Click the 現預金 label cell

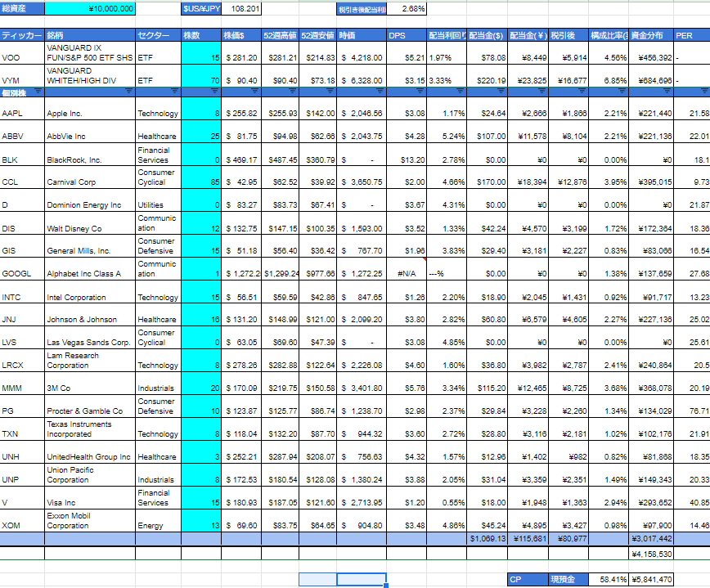click(568, 579)
